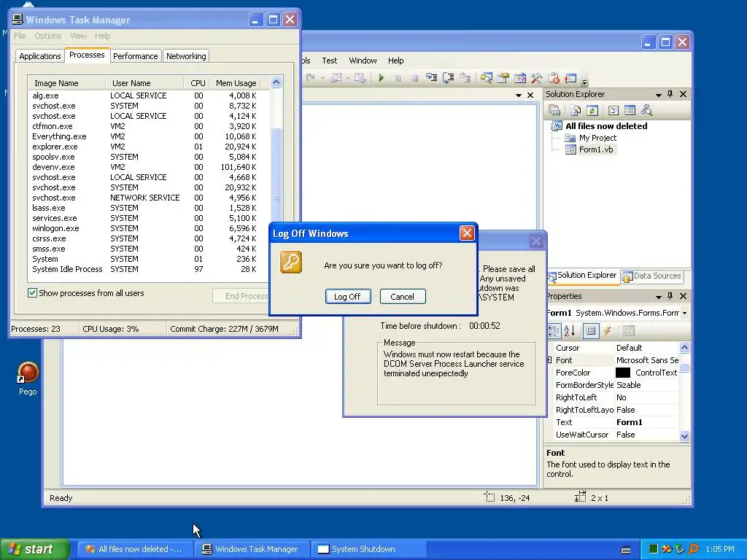
Task: Switch to Performance tab in Task Manager
Action: 135,56
